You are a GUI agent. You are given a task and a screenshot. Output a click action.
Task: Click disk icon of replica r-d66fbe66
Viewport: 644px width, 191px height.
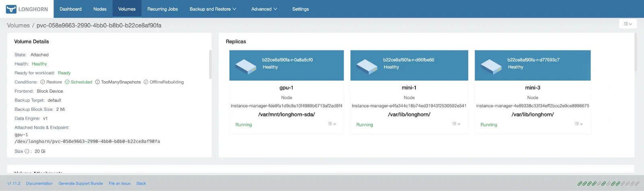click(367, 66)
